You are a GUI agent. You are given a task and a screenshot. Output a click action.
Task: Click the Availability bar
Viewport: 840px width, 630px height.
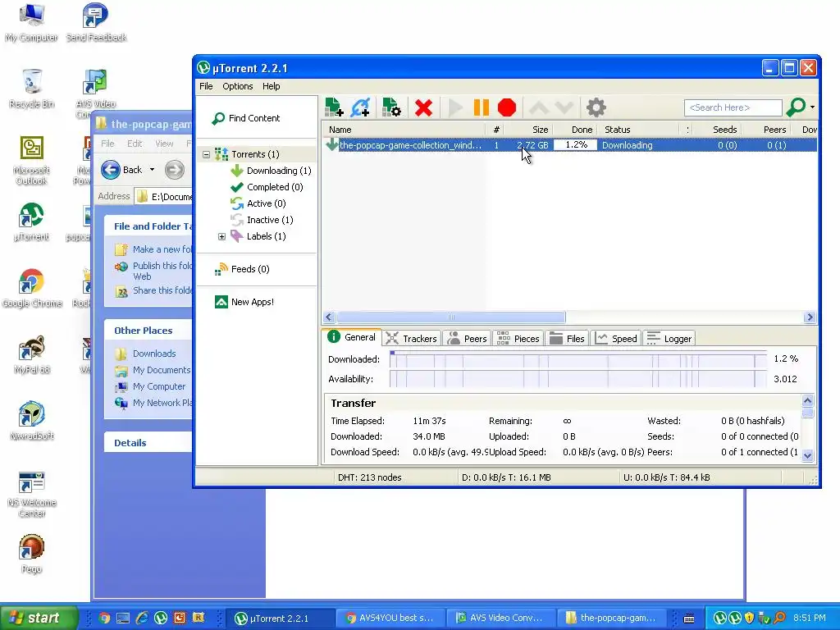click(x=579, y=379)
